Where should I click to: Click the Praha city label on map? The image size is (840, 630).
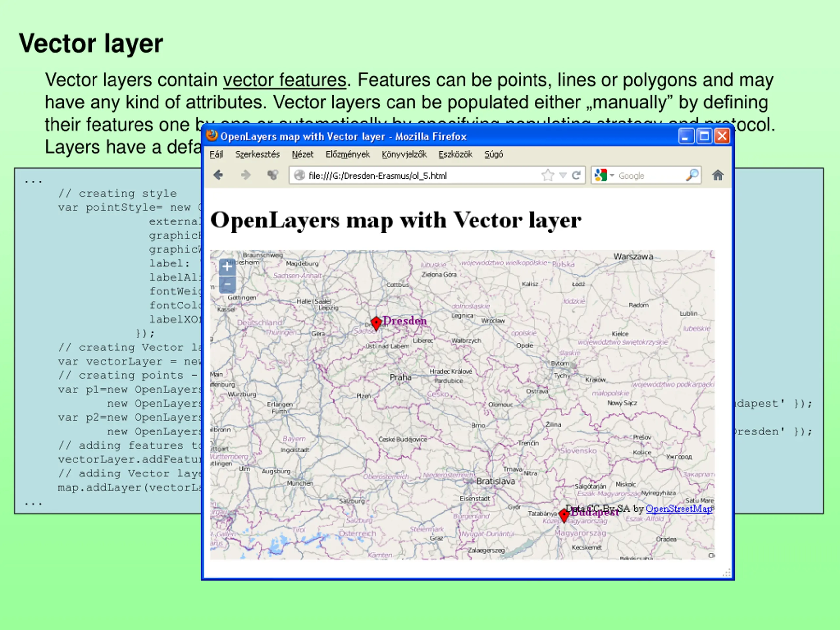400,377
